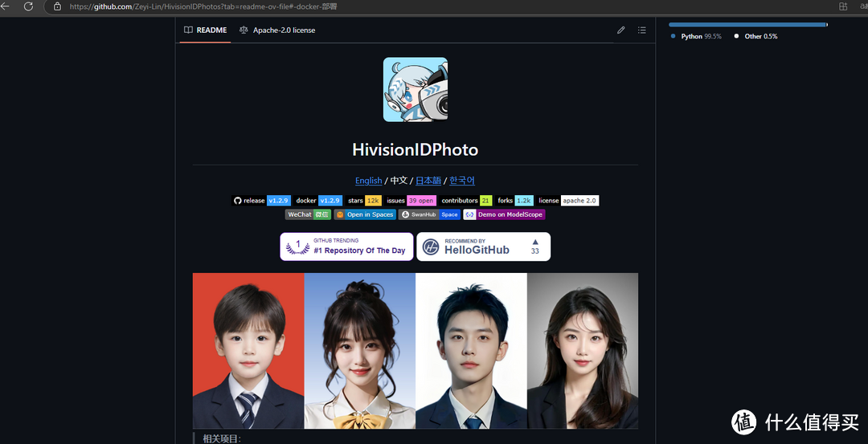Click the padlock site info icon
Viewport: 868px width, 444px height.
point(57,6)
